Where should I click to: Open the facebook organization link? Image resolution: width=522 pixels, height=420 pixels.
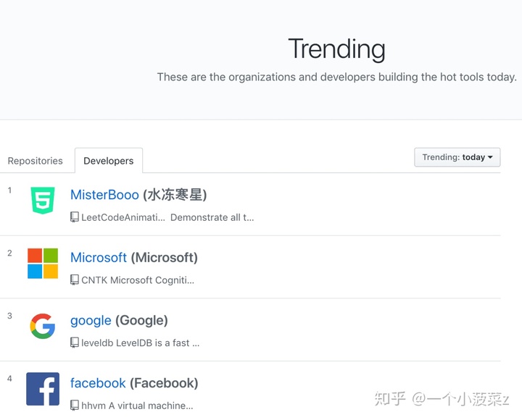[98, 383]
